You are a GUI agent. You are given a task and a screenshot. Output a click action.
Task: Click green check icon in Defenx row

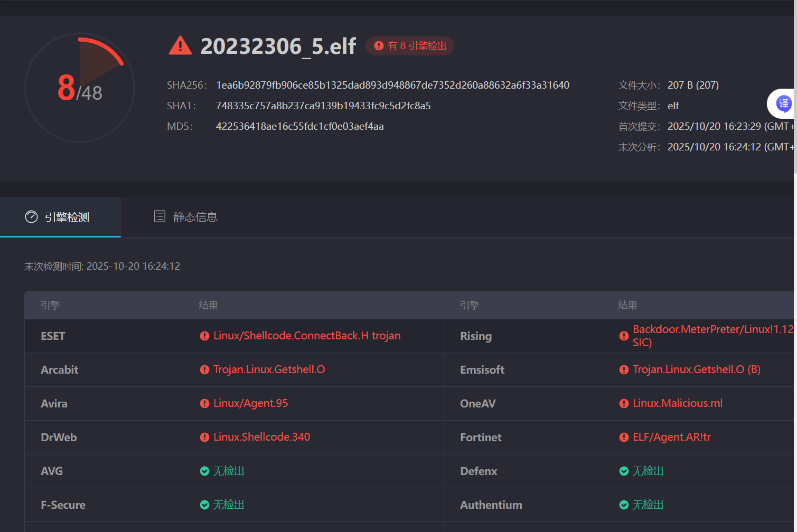click(x=624, y=471)
